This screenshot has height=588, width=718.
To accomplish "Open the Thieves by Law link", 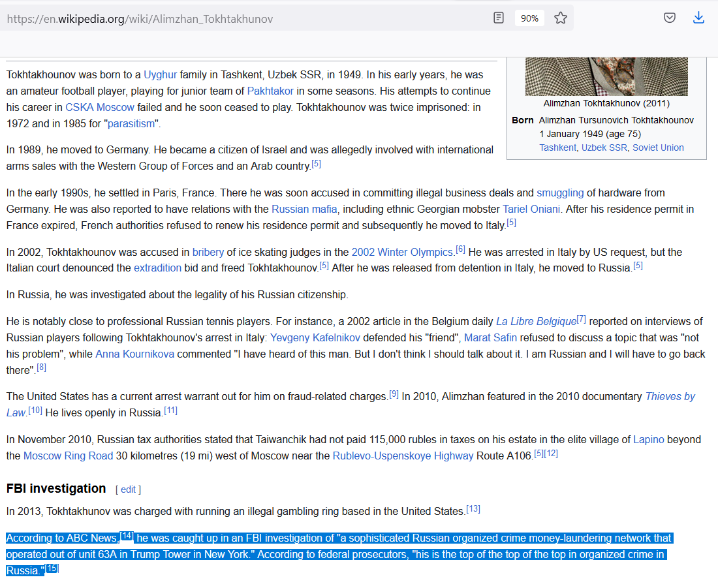I will 670,397.
